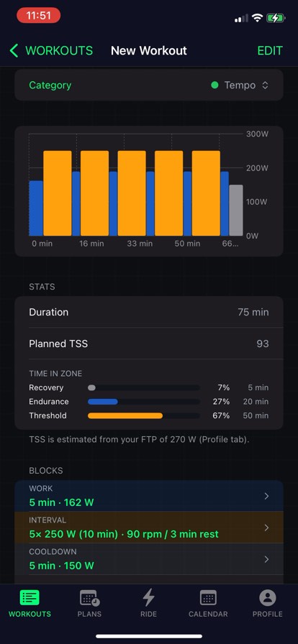Image resolution: width=298 pixels, height=644 pixels.
Task: Tap the Ride lightning bolt icon
Action: pyautogui.click(x=148, y=597)
